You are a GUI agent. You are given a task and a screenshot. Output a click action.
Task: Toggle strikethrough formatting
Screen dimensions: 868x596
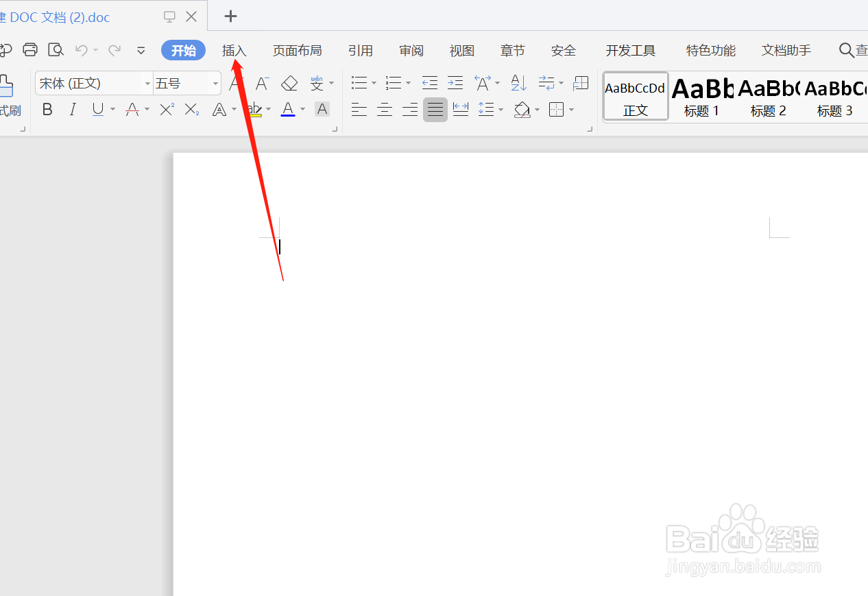[133, 109]
